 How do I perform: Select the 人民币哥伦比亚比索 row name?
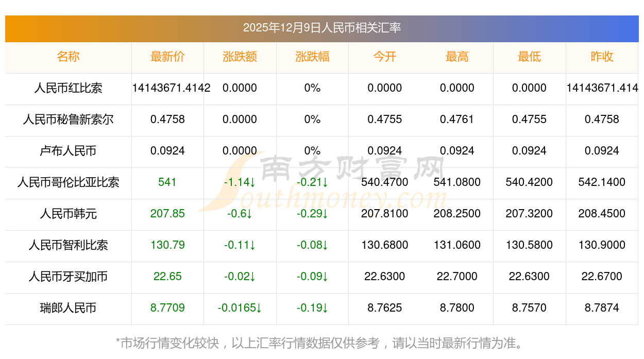68,182
